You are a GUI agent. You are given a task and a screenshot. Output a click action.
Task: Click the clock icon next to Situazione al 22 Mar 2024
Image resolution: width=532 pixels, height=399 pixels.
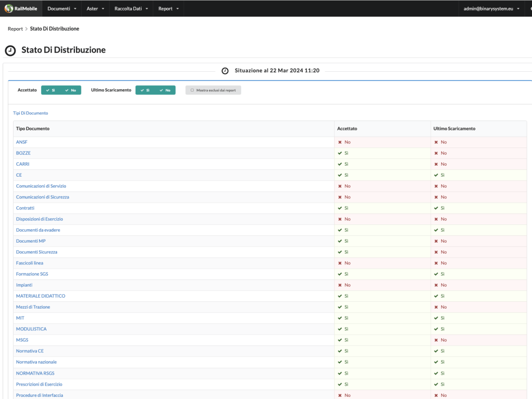pyautogui.click(x=225, y=71)
